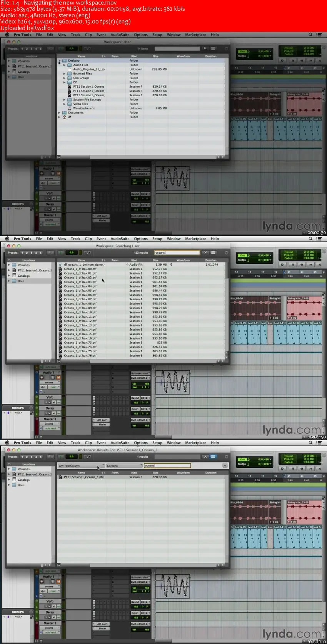Image resolution: width=327 pixels, height=644 pixels.
Task: Click Rewind in the transport beside Workspace: User
Action: click(x=302, y=60)
